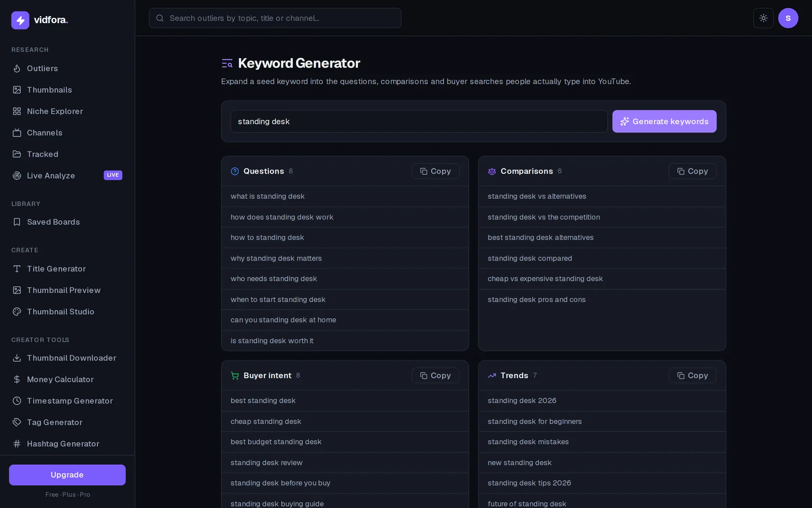Click the Questions circle question-mark icon

(x=235, y=171)
